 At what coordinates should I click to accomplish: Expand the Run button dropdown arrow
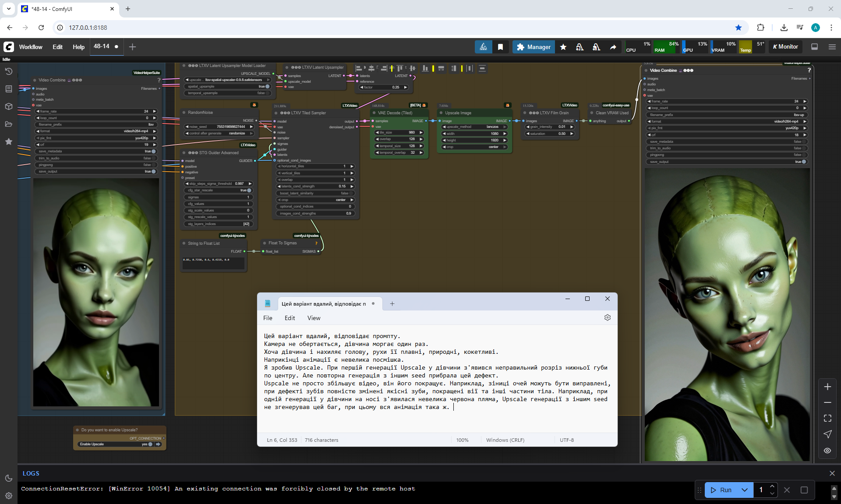pos(744,490)
